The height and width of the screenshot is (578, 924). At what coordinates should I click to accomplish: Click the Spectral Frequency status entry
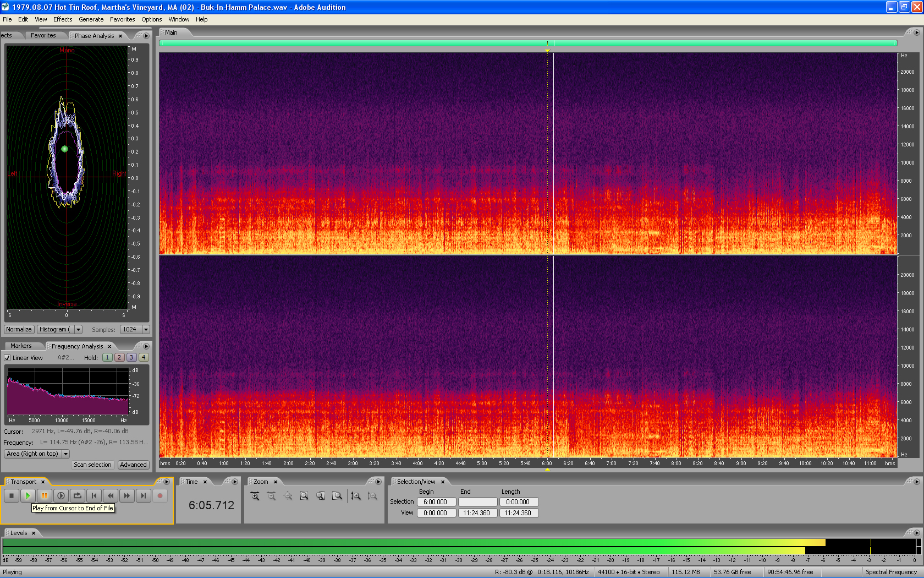[x=891, y=572]
